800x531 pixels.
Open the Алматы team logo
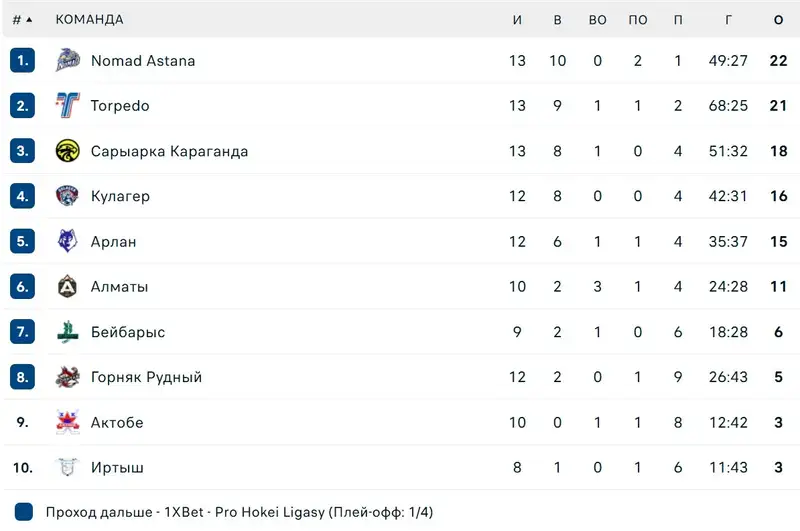[67, 287]
